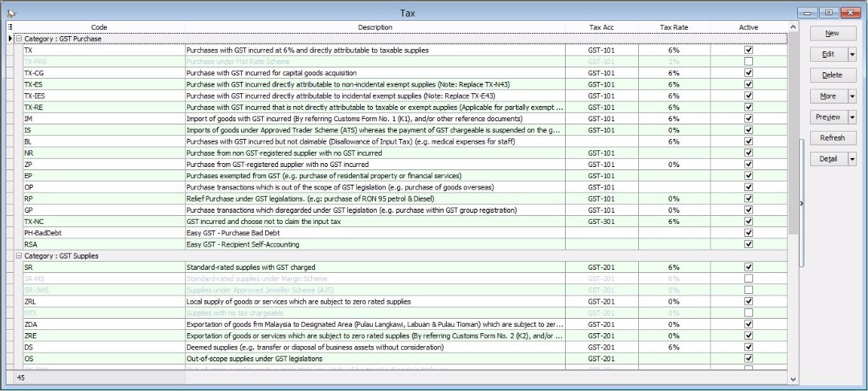Select the RP code cell
This screenshot has height=391, width=868.
tap(104, 198)
